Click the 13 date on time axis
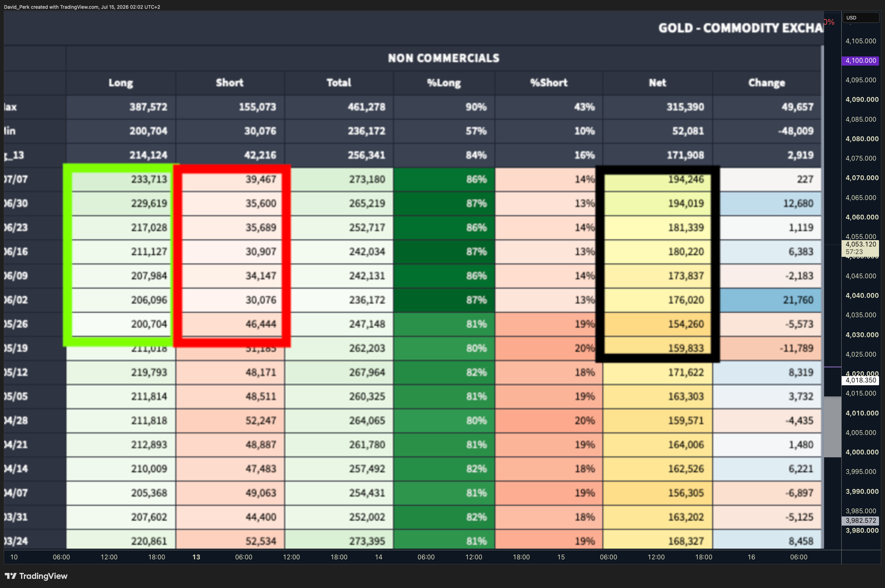 coord(196,557)
